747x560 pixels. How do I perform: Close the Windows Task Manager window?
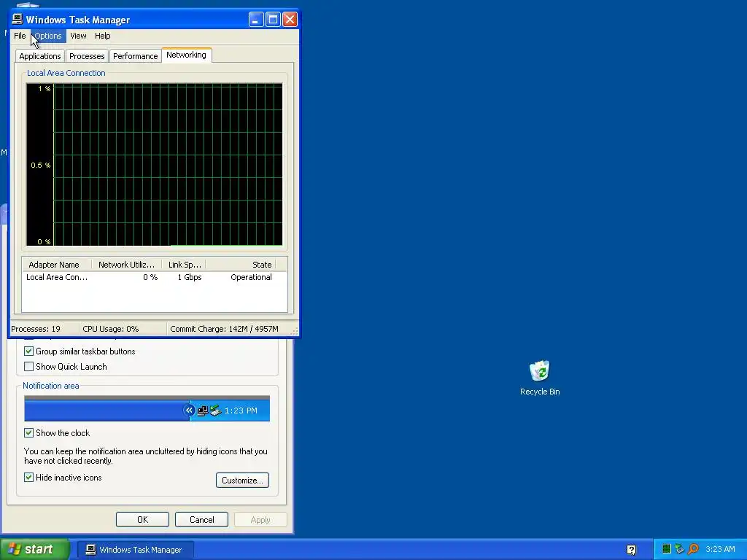click(290, 20)
